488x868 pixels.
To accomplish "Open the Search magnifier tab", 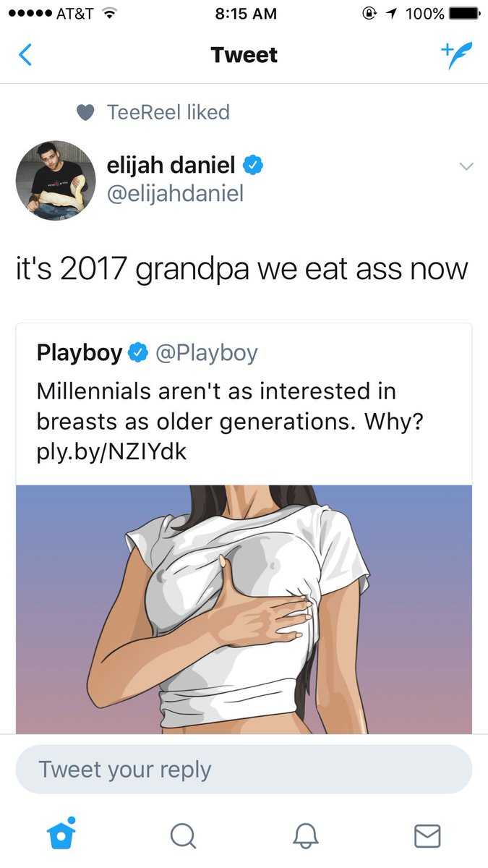I will pyautogui.click(x=183, y=837).
